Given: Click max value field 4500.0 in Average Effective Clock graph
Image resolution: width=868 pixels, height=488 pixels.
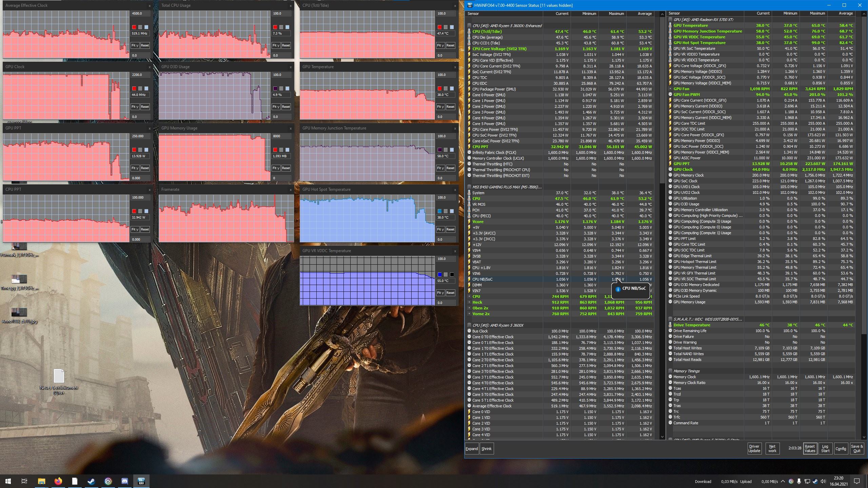Looking at the screenshot, I should [x=140, y=14].
